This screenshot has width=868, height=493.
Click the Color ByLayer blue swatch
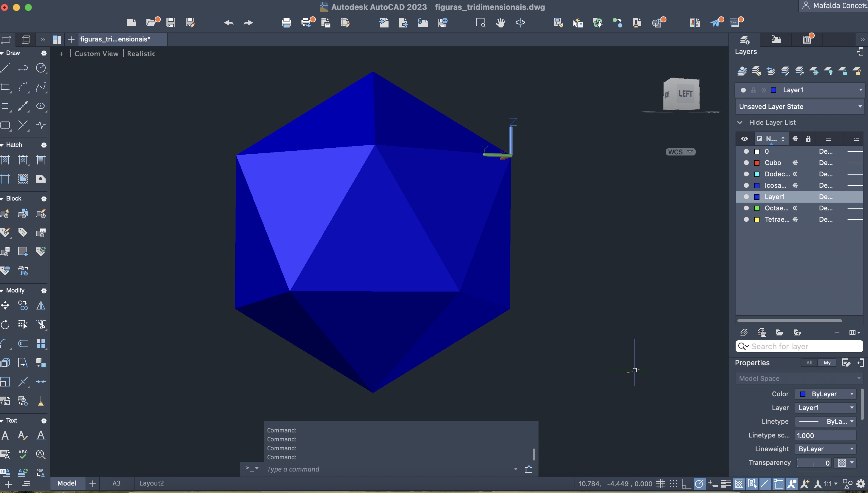coord(802,394)
